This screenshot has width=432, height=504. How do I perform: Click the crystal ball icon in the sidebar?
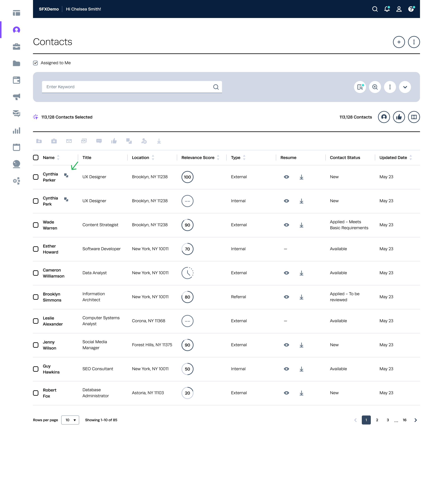tap(17, 164)
